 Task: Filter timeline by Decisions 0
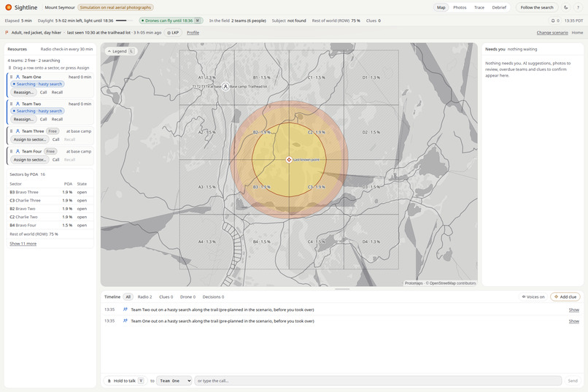pos(213,296)
